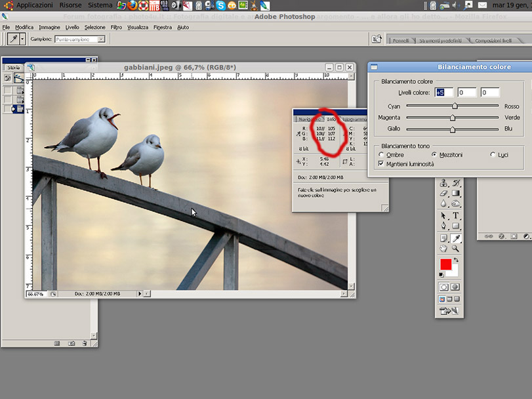Choose the Clone Stamp tool
The width and height of the screenshot is (532, 399).
[x=443, y=183]
